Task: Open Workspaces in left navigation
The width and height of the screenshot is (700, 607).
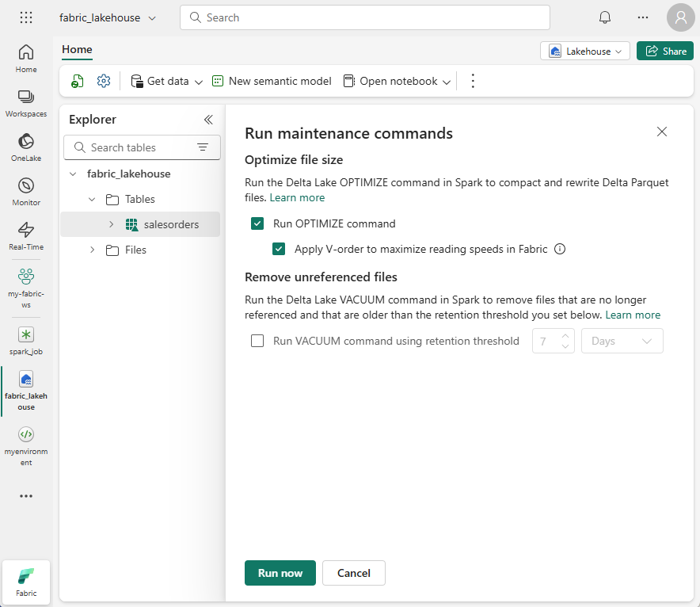Action: click(26, 103)
